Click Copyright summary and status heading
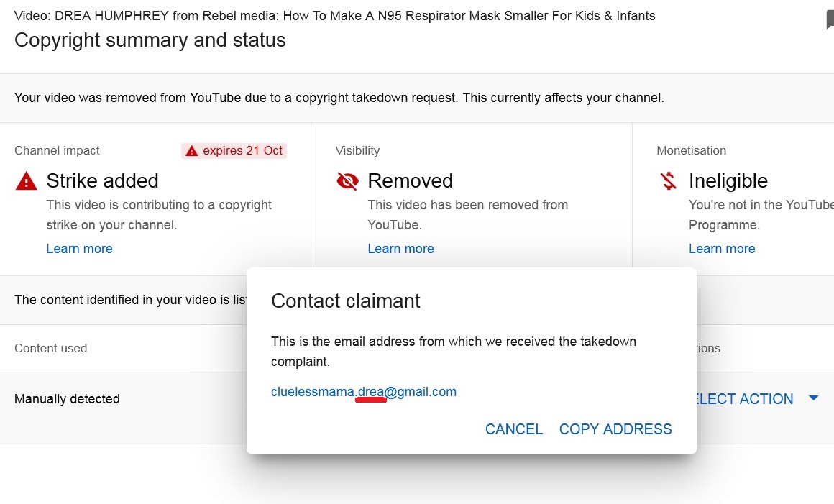The height and width of the screenshot is (504, 834). (x=150, y=40)
